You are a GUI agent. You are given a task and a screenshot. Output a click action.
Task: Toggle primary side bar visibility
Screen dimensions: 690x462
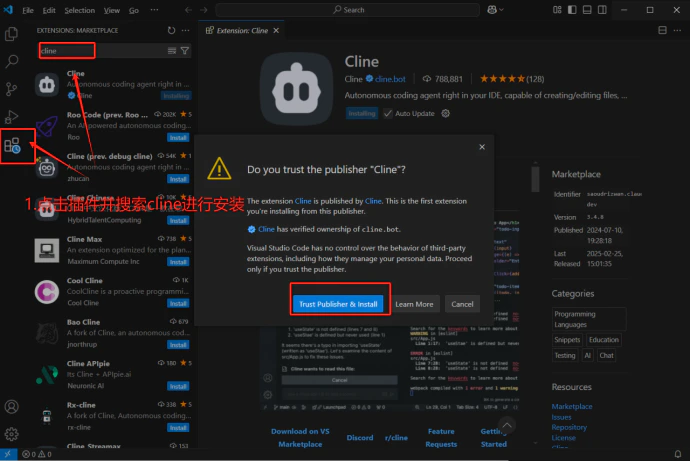click(x=572, y=10)
